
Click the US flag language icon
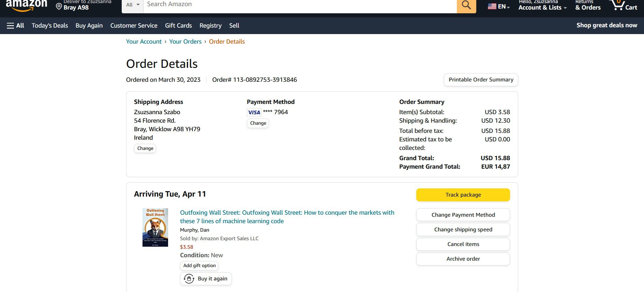[x=492, y=6]
